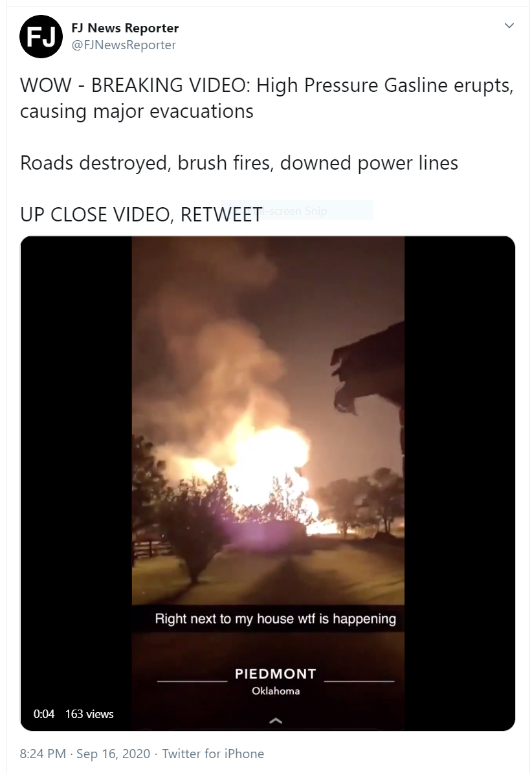Open the Twitter for iPhone source link
The width and height of the screenshot is (532, 773).
click(213, 754)
